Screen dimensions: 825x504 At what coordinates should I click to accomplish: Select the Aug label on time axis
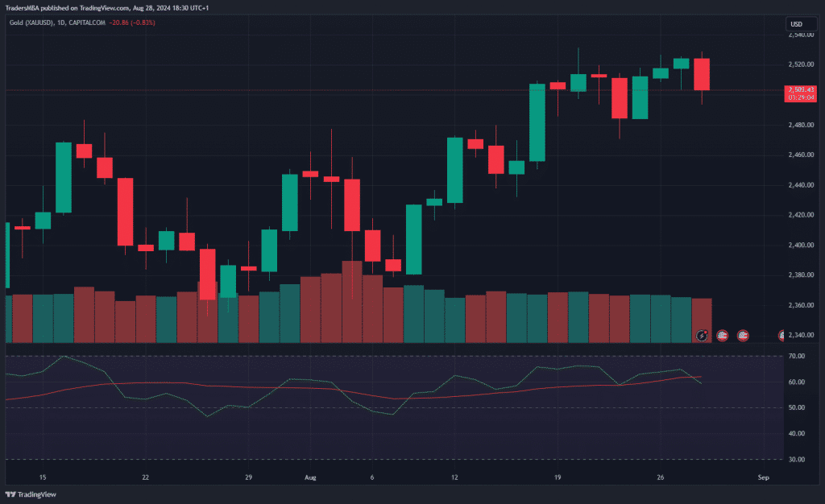[311, 477]
